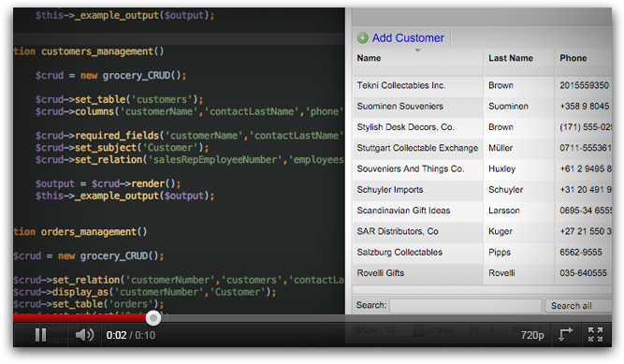Click the last name Huxley
Image resolution: width=624 pixels, height=364 pixels.
point(501,168)
